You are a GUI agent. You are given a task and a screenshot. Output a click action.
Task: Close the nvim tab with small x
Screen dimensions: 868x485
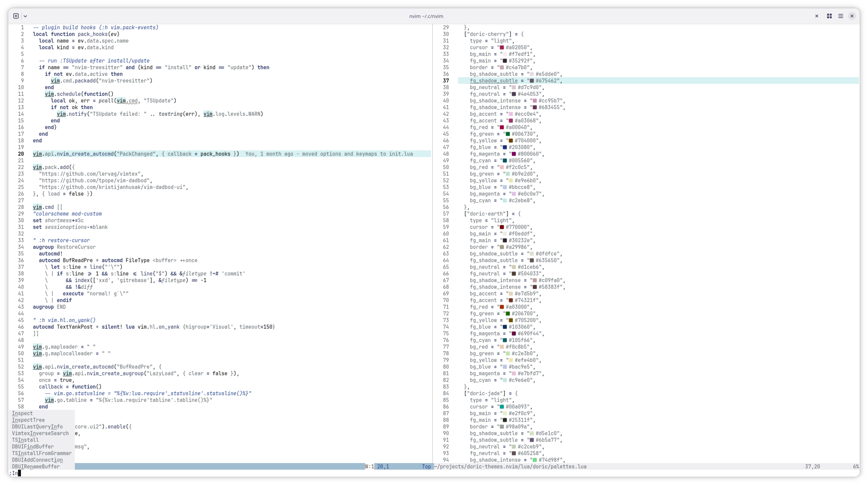(816, 16)
